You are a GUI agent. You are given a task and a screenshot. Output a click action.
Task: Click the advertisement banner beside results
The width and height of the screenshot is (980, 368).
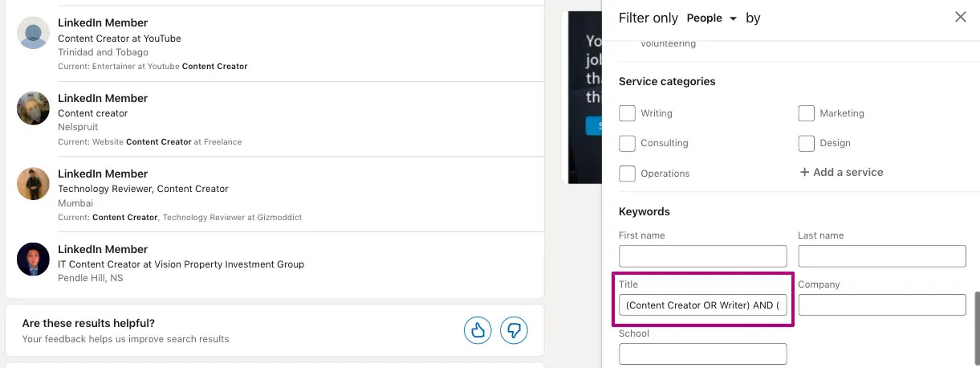[x=584, y=96]
